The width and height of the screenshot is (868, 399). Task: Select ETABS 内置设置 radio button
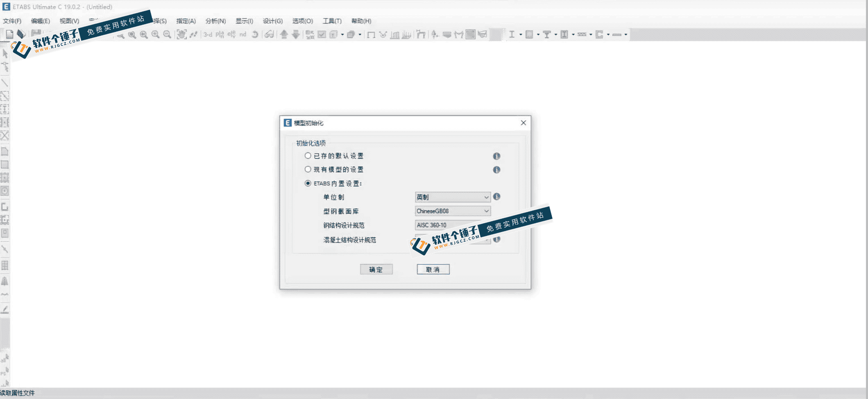308,183
